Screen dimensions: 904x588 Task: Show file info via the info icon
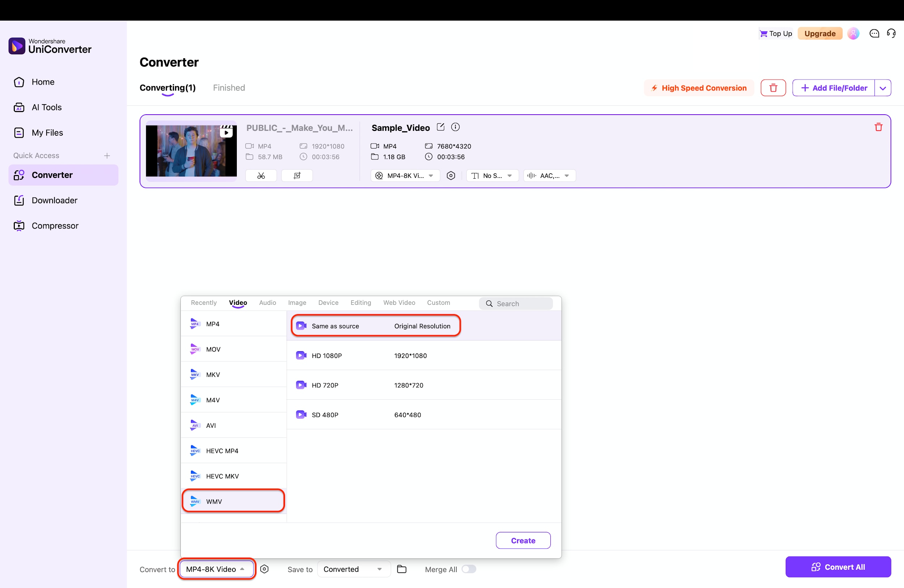[x=455, y=127]
